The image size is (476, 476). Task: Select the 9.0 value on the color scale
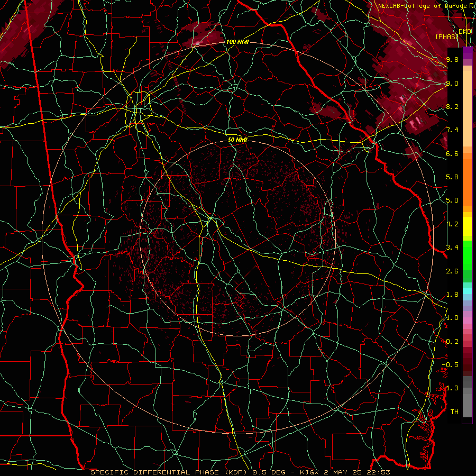click(x=452, y=83)
